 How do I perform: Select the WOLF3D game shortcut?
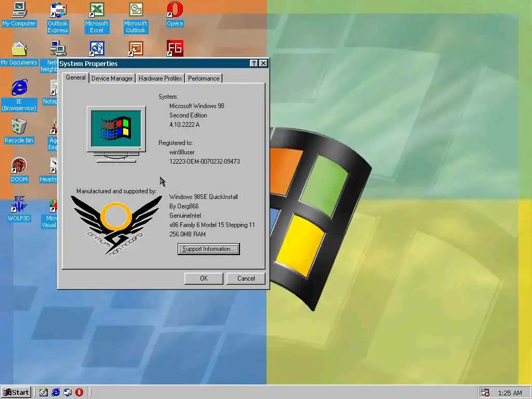(x=19, y=209)
